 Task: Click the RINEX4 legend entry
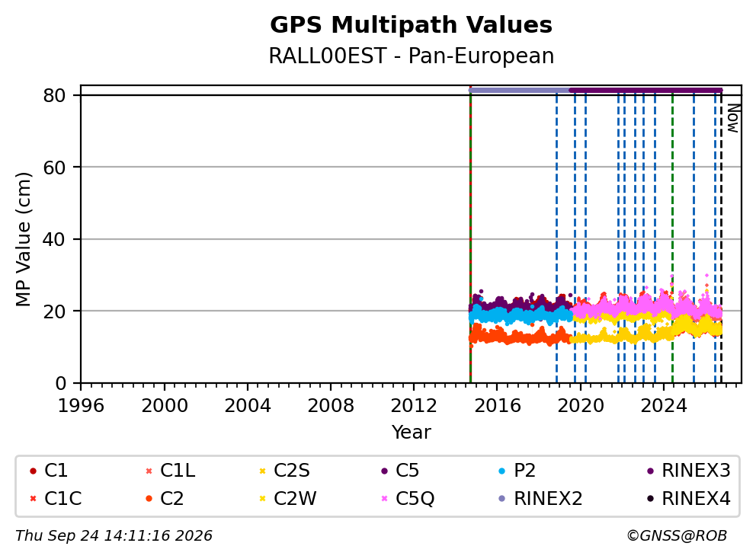click(689, 499)
